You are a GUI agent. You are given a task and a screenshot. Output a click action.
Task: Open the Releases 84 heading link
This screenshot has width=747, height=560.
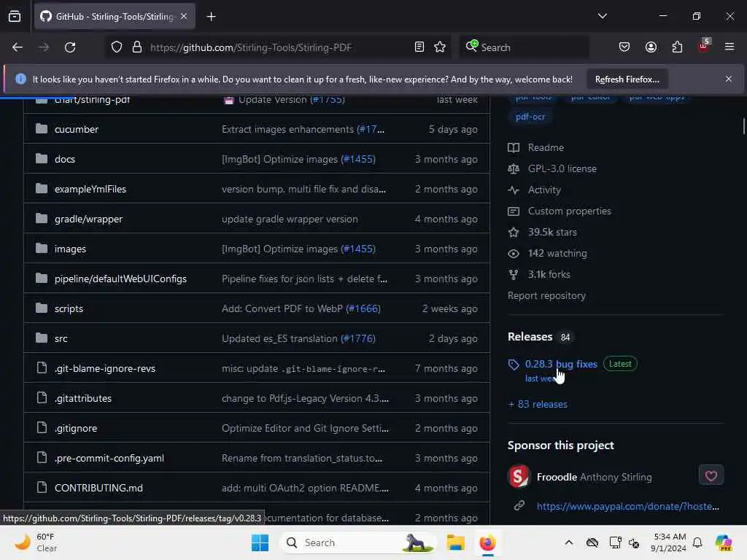coord(540,337)
